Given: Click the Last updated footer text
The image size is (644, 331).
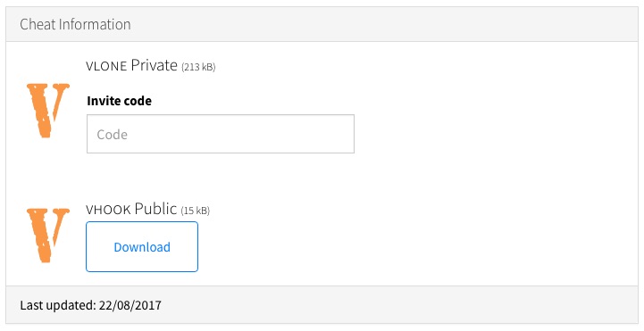Looking at the screenshot, I should pyautogui.click(x=91, y=305).
